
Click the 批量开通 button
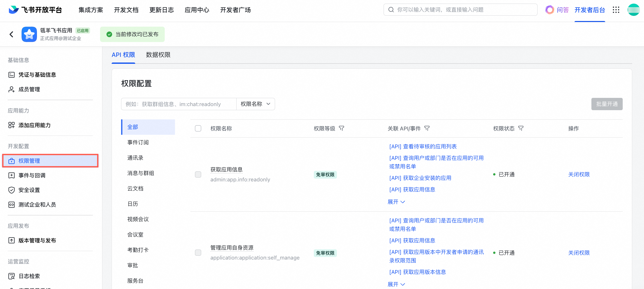pyautogui.click(x=607, y=104)
